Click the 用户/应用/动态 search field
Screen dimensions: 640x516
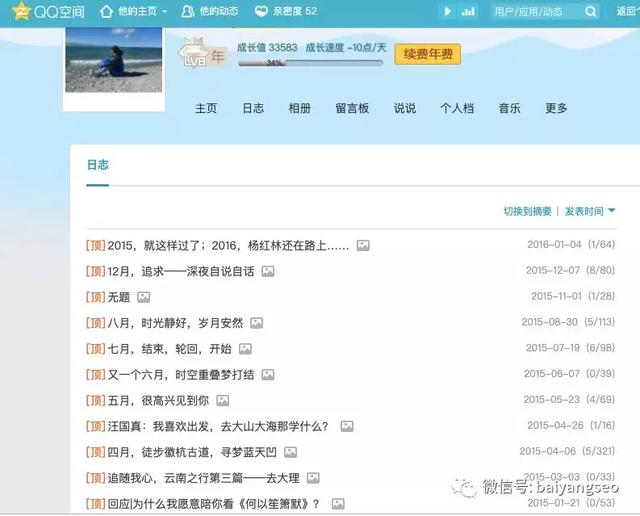point(533,12)
